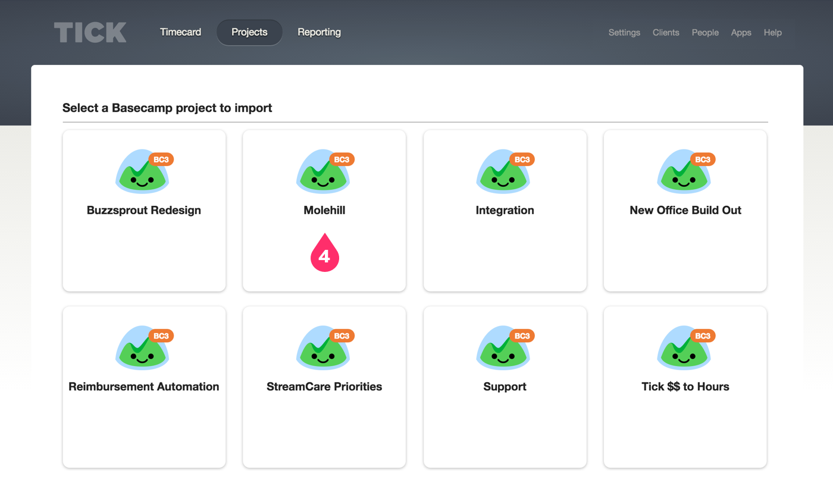Screen dimensions: 833x504
Task: Open the Apps page
Action: pyautogui.click(x=741, y=33)
